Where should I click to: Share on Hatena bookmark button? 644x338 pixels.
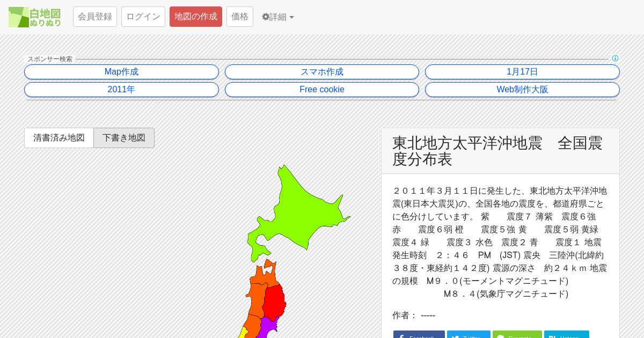point(567,335)
